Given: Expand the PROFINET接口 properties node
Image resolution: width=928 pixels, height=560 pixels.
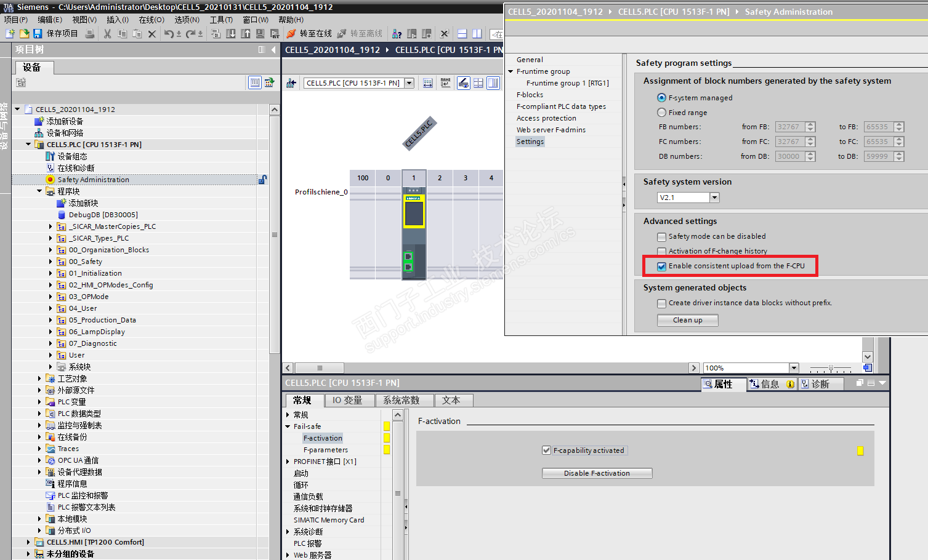Looking at the screenshot, I should point(288,462).
